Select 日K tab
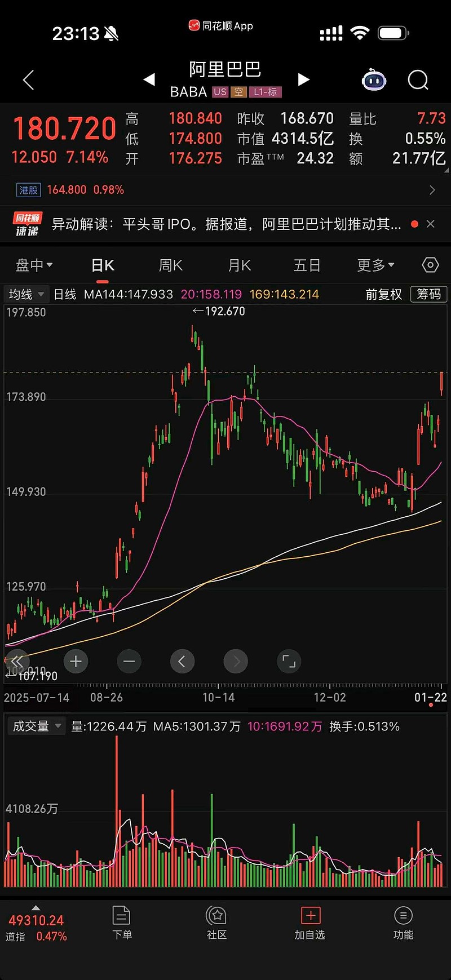 click(x=103, y=265)
